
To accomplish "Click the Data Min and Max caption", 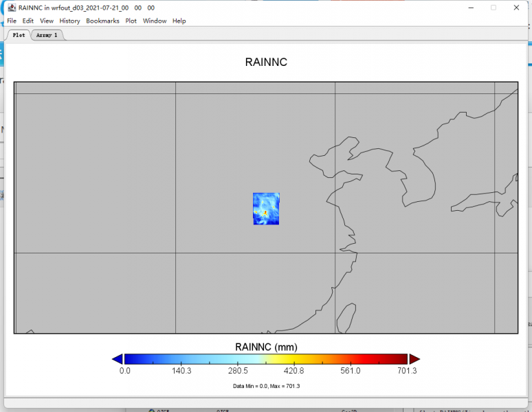I will (x=266, y=386).
